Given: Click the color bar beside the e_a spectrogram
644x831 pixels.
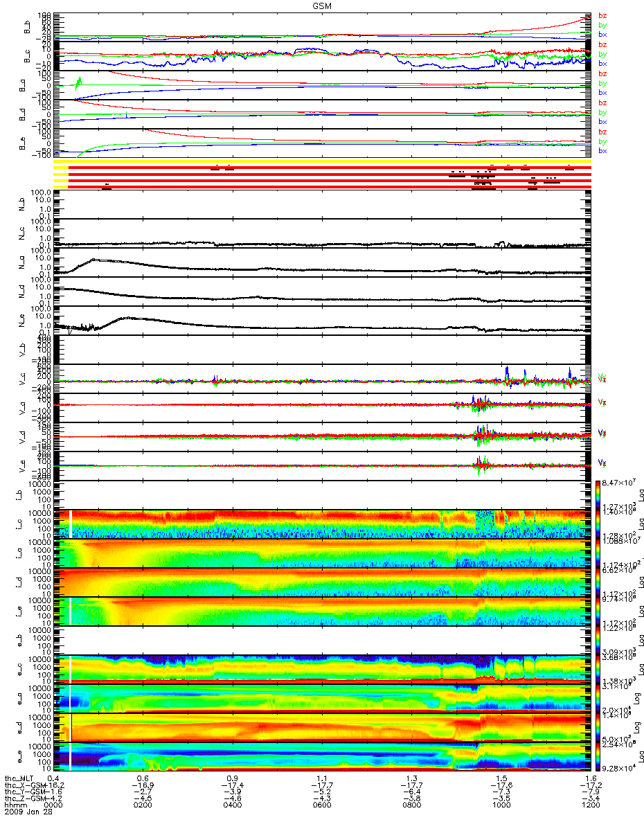Looking at the screenshot, I should [598, 699].
